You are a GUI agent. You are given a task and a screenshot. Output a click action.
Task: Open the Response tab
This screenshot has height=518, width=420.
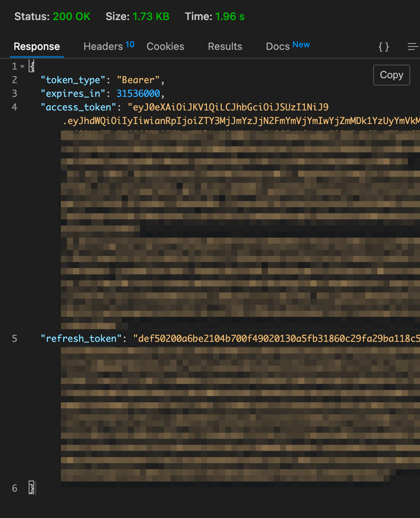[37, 47]
